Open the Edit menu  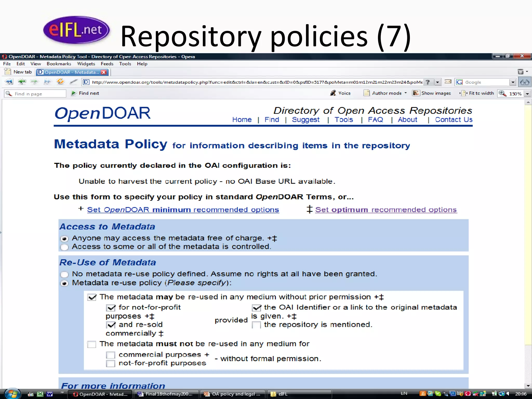coord(21,64)
